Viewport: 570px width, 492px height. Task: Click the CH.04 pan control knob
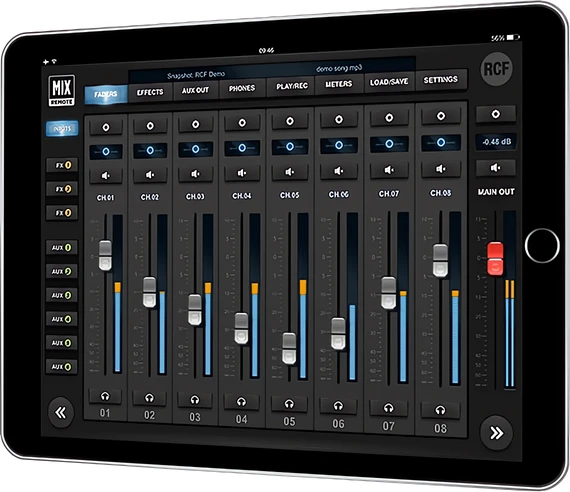click(242, 148)
